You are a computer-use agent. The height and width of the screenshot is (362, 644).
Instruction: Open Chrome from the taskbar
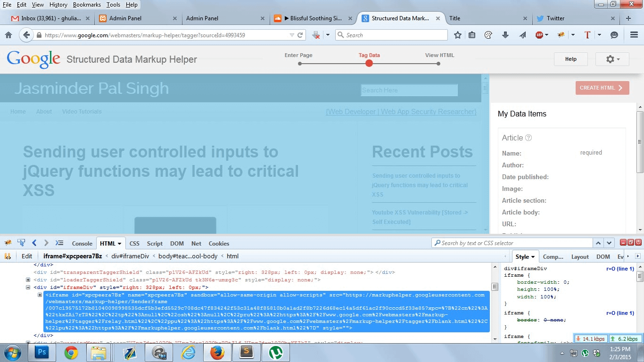(71, 352)
